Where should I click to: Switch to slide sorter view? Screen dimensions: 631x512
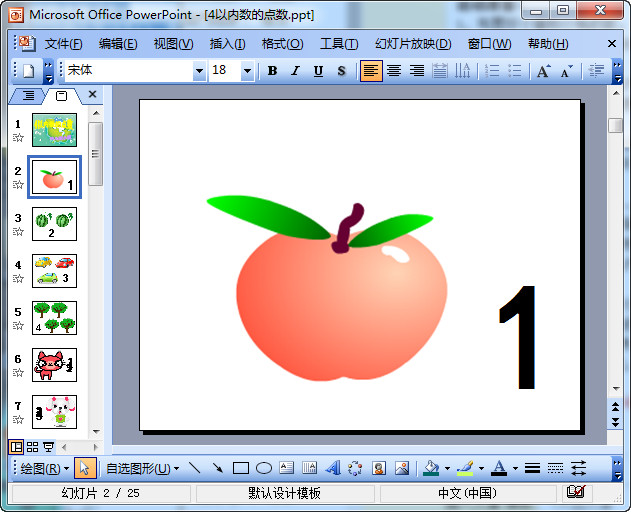33,447
